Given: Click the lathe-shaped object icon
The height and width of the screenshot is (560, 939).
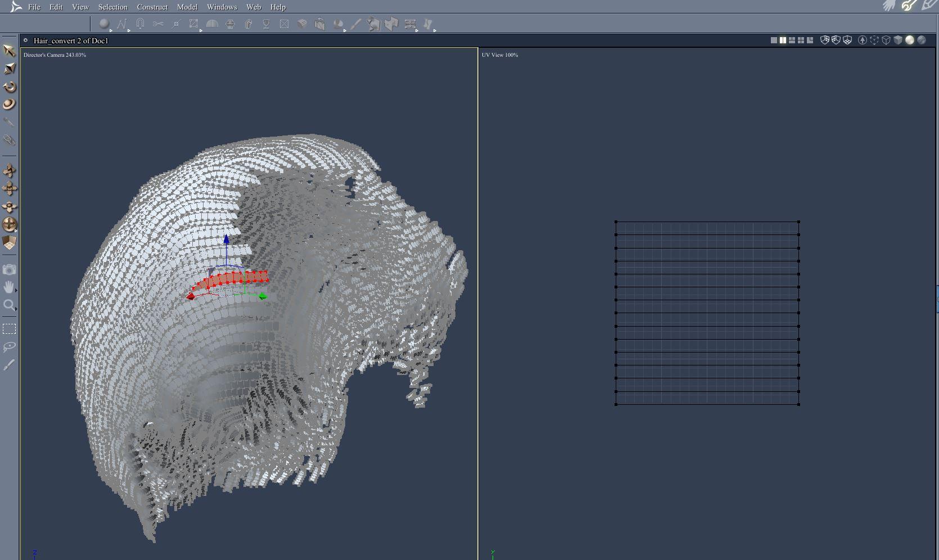Looking at the screenshot, I should [x=230, y=24].
